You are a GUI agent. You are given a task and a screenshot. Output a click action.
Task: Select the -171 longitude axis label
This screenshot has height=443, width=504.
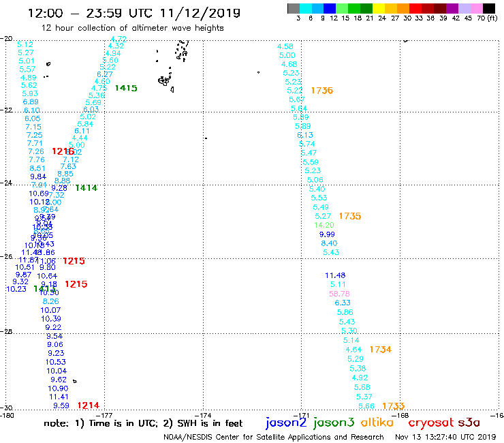click(302, 415)
